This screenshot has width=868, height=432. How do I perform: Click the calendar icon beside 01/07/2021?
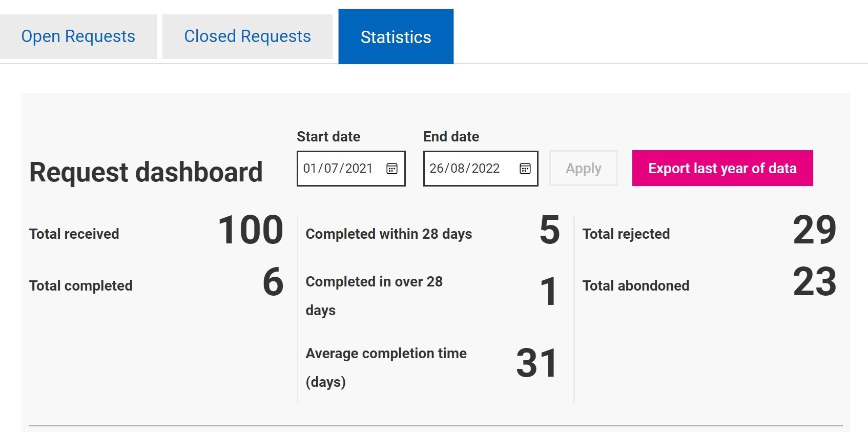tap(391, 169)
